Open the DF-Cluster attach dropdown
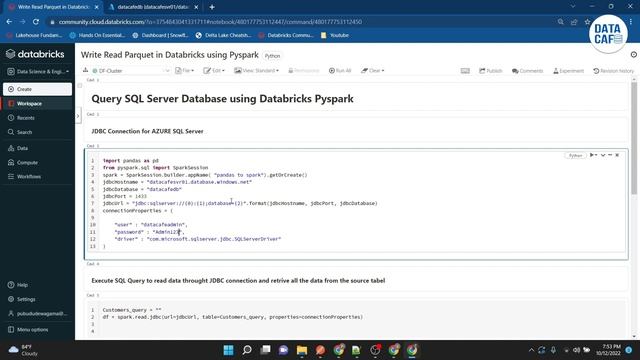The height and width of the screenshot is (360, 640). 131,71
